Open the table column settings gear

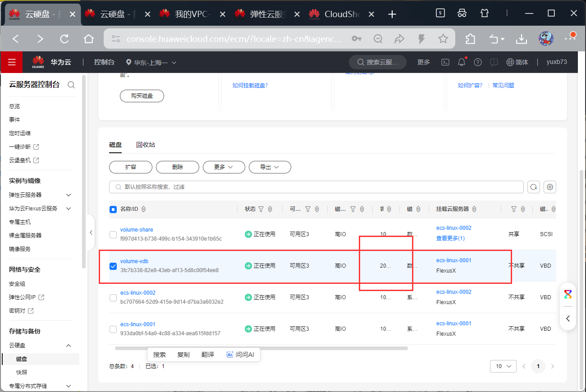click(550, 187)
